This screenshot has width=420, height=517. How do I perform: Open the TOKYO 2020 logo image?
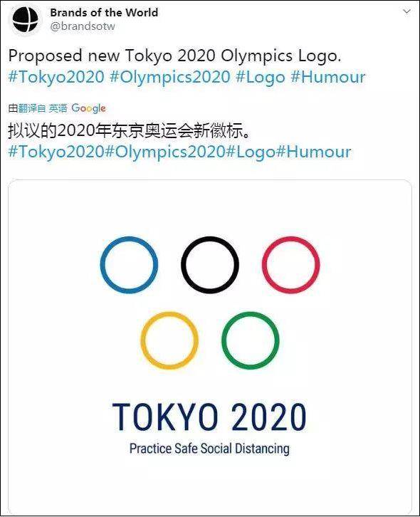coord(210,348)
